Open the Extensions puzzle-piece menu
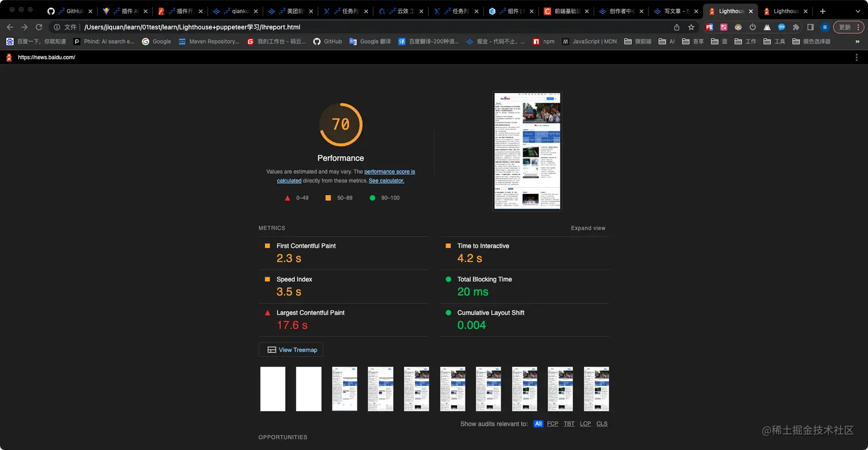Screen dimensions: 868x450 pos(796,27)
